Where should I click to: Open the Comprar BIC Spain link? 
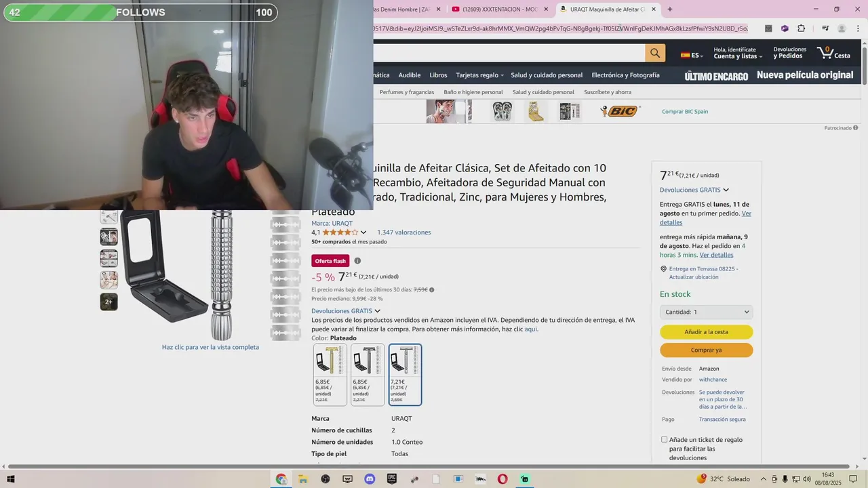tap(685, 111)
